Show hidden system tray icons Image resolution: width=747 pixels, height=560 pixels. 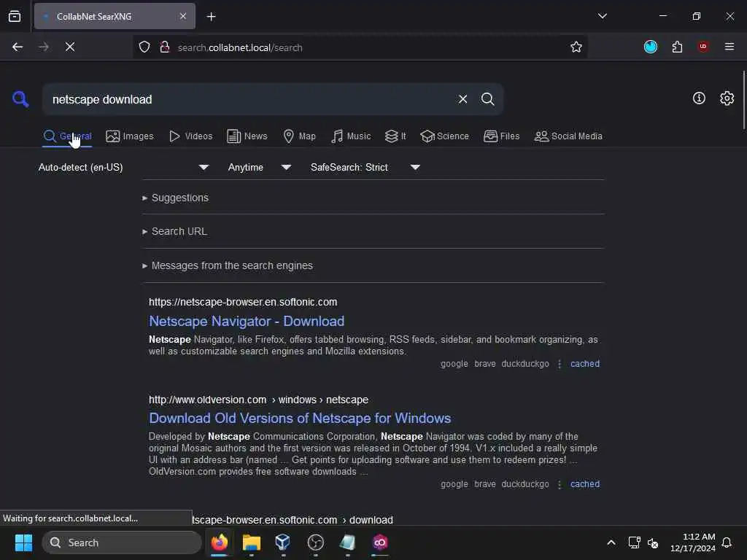[611, 542]
